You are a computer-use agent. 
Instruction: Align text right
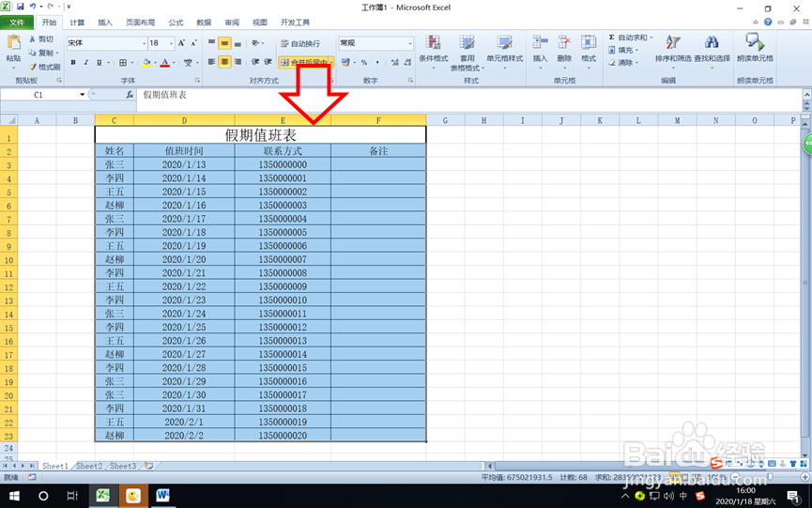coord(237,62)
